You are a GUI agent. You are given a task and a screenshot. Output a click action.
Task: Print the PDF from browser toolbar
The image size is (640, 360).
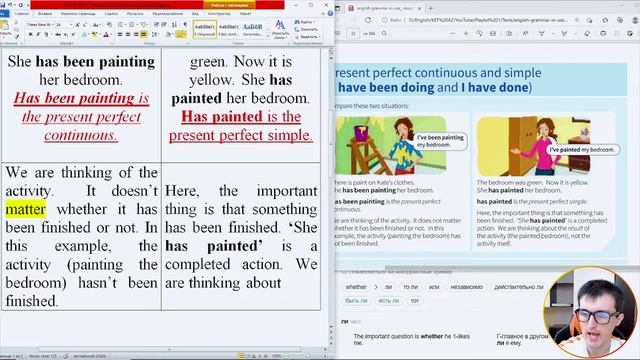603,33
